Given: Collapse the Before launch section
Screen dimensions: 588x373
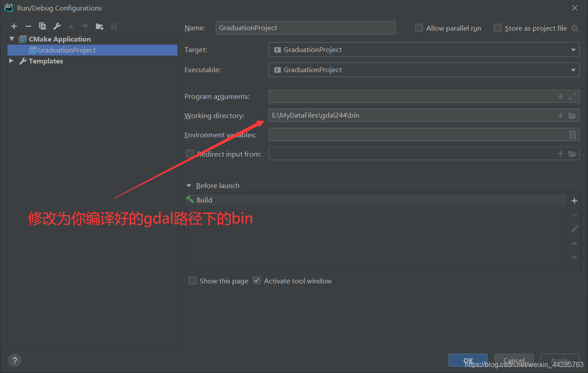Looking at the screenshot, I should coord(189,185).
